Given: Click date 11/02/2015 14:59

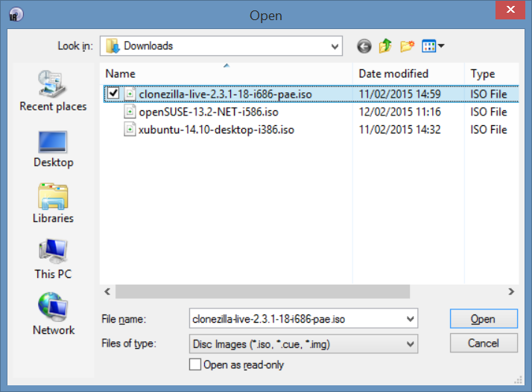Looking at the screenshot, I should coord(399,94).
